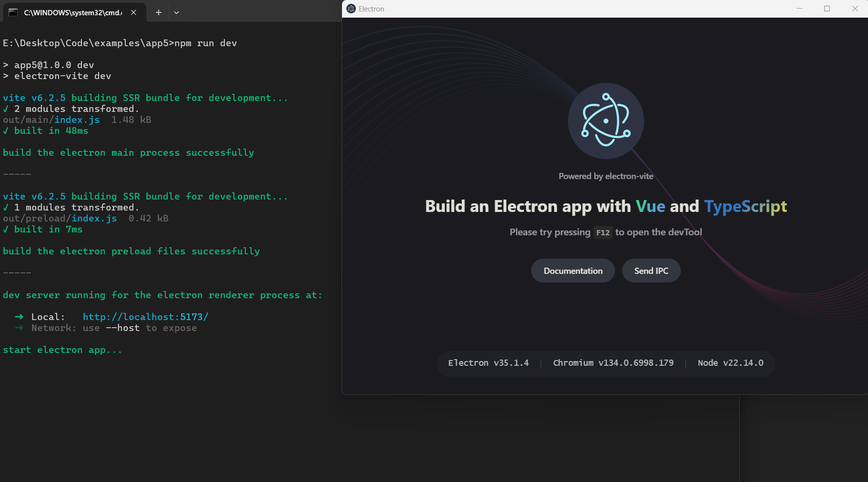Image resolution: width=868 pixels, height=482 pixels.
Task: Click the Electron icon in the title bar
Action: (351, 9)
